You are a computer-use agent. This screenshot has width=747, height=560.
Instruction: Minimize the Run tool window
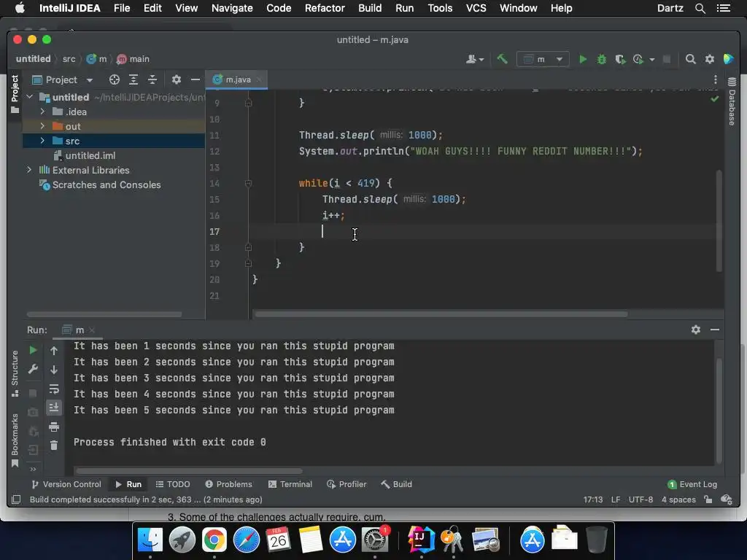point(715,330)
